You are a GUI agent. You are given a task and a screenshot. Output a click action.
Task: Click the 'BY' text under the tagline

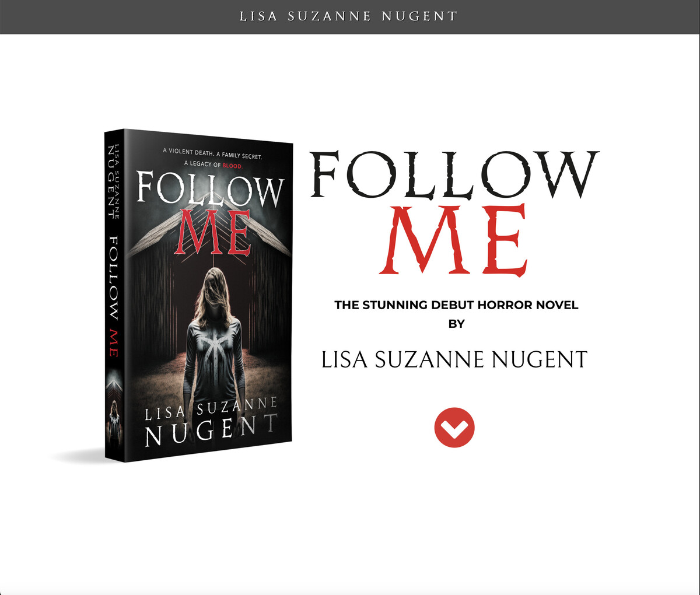(456, 324)
